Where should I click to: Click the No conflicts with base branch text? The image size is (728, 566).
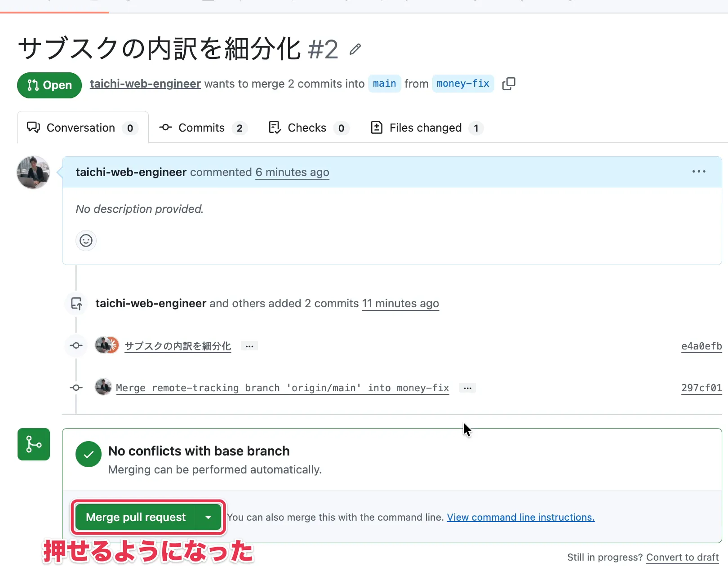click(199, 451)
